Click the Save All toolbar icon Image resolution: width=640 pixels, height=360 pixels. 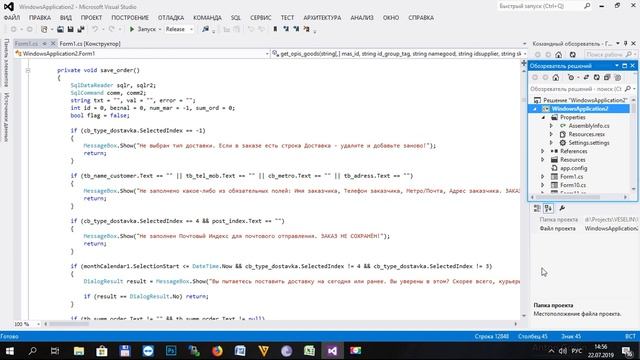click(81, 29)
